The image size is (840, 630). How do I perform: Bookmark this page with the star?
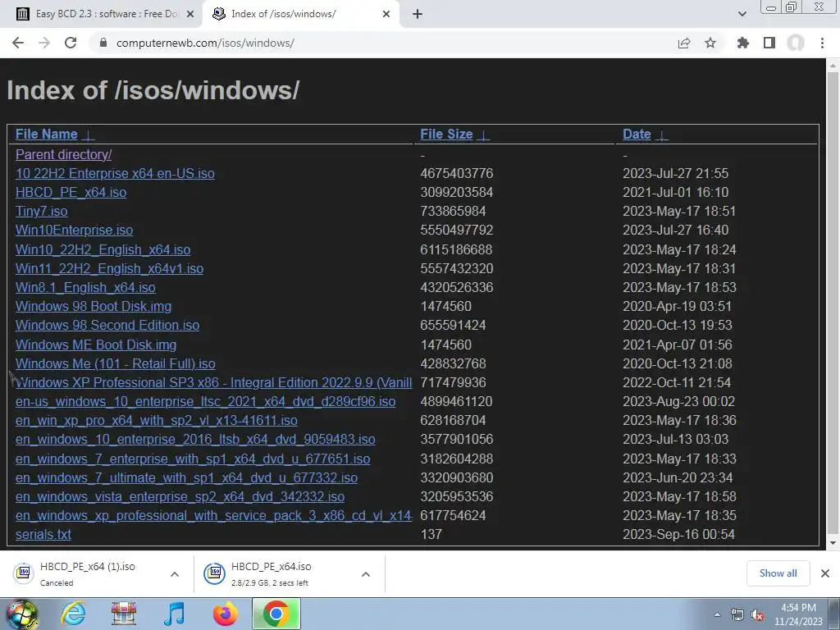pos(710,43)
